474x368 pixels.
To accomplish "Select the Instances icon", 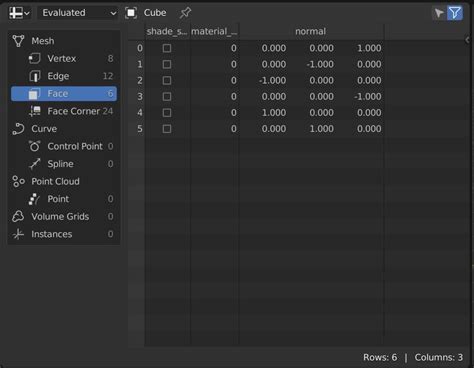I will (x=18, y=234).
